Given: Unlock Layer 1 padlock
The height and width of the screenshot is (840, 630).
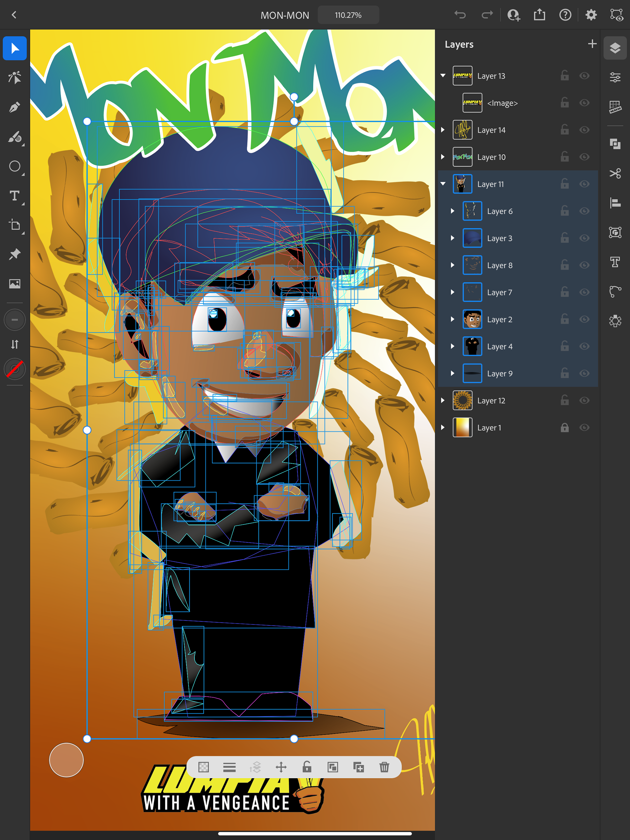Looking at the screenshot, I should pos(565,428).
